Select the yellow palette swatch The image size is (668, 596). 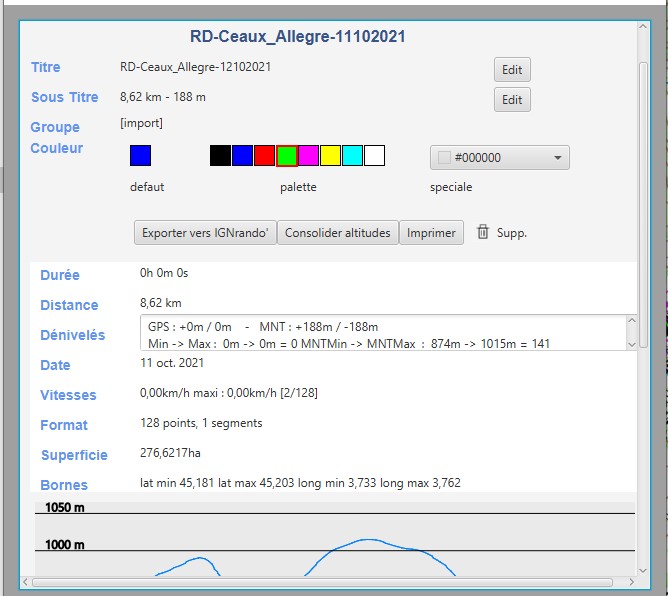coord(331,156)
